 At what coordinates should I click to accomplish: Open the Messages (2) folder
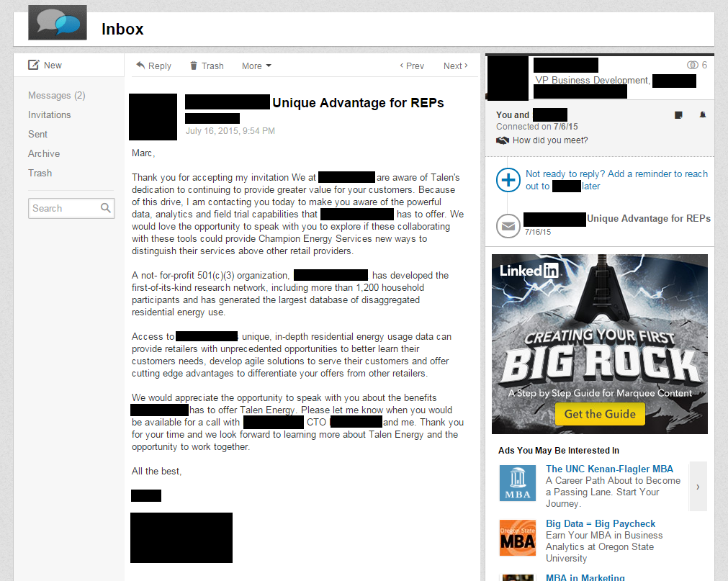click(57, 95)
